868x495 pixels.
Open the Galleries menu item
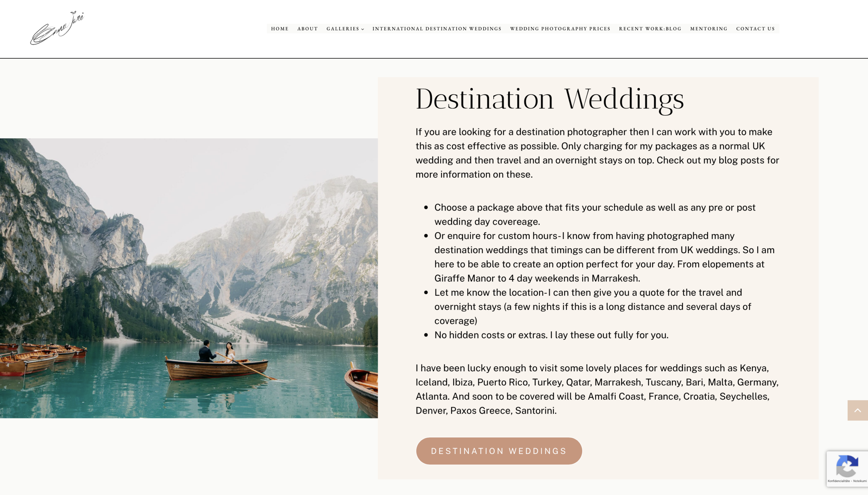click(342, 29)
